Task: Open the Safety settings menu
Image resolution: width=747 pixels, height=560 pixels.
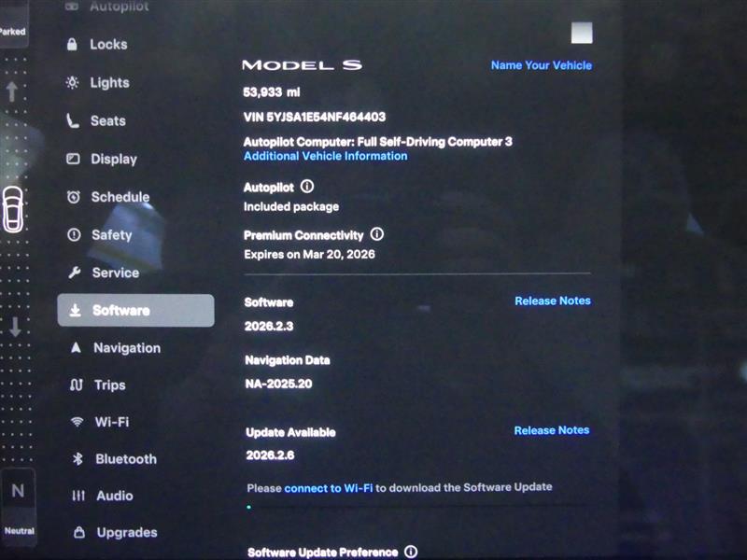Action: coord(111,235)
